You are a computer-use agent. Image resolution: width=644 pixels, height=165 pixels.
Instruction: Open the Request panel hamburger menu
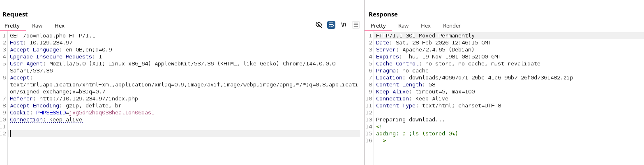point(356,25)
